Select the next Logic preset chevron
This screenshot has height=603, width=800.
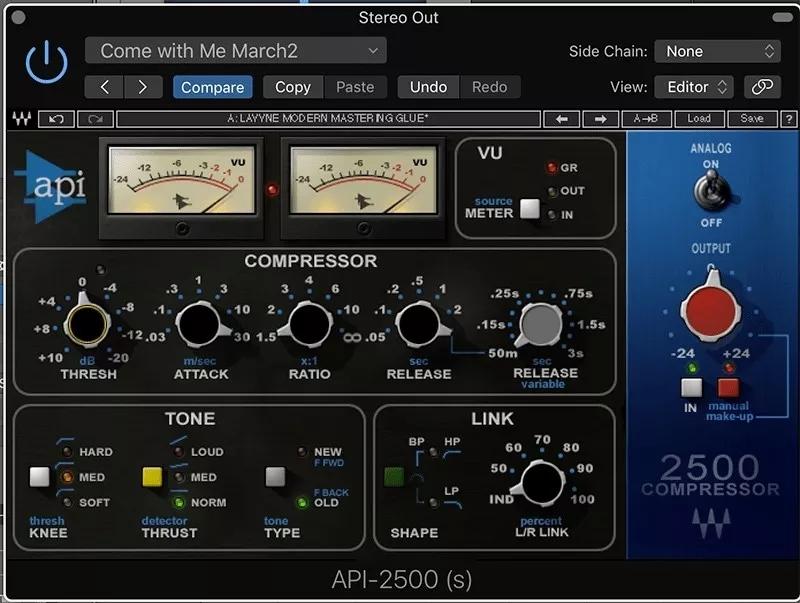[143, 87]
